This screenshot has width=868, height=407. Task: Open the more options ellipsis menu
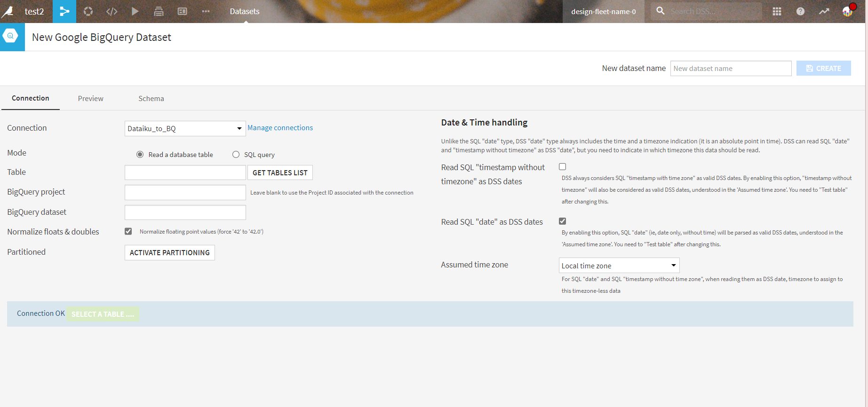(206, 11)
